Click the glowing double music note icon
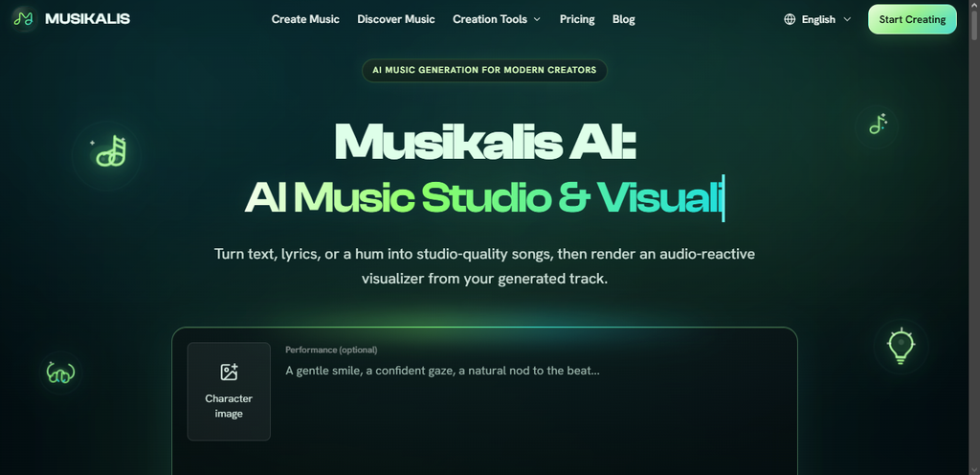The height and width of the screenshot is (475, 980). [109, 152]
